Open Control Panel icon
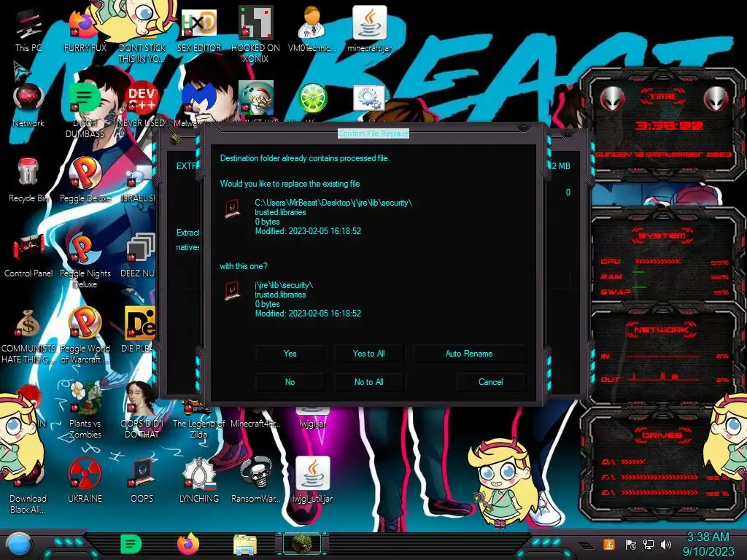The height and width of the screenshot is (560, 747). coord(28,255)
